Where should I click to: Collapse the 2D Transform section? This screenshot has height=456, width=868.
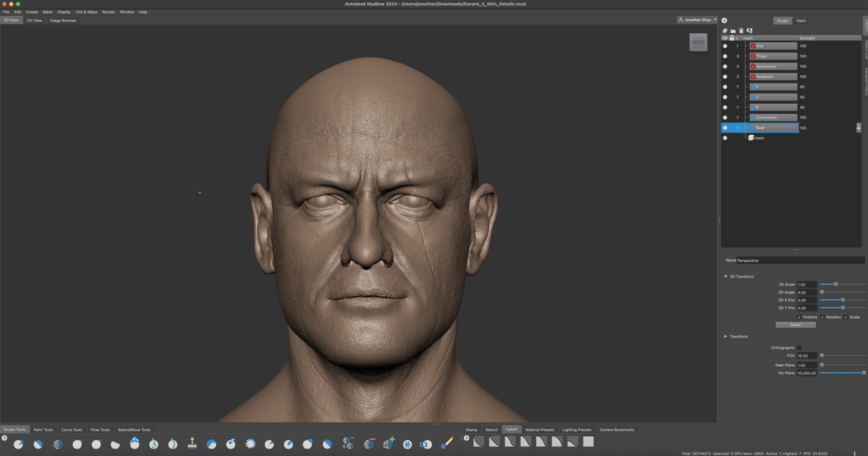tap(725, 276)
